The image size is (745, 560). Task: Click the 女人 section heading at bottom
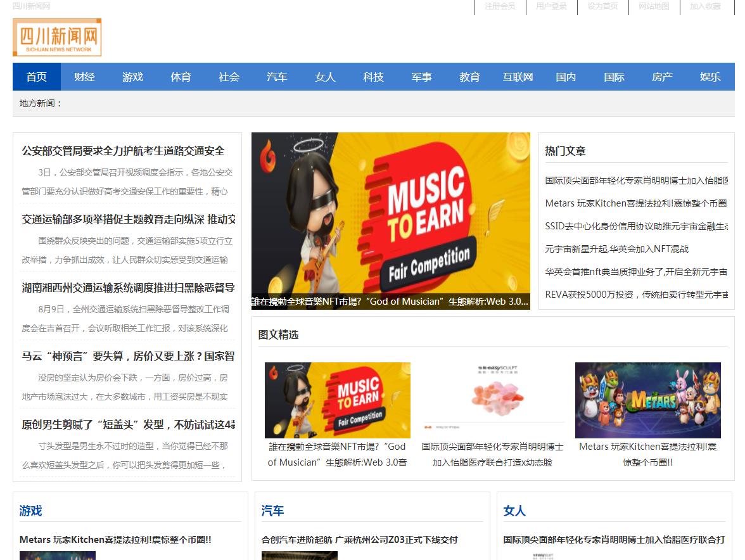point(514,511)
